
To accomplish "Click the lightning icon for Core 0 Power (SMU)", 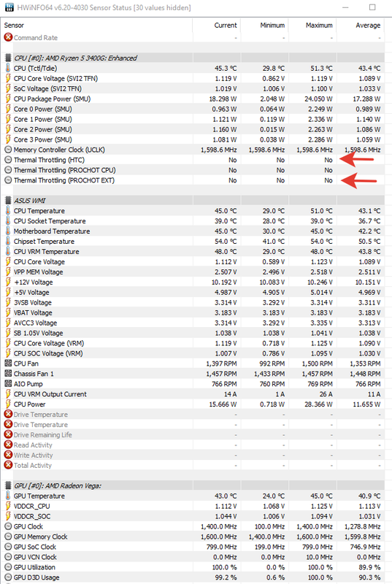I will [x=8, y=109].
